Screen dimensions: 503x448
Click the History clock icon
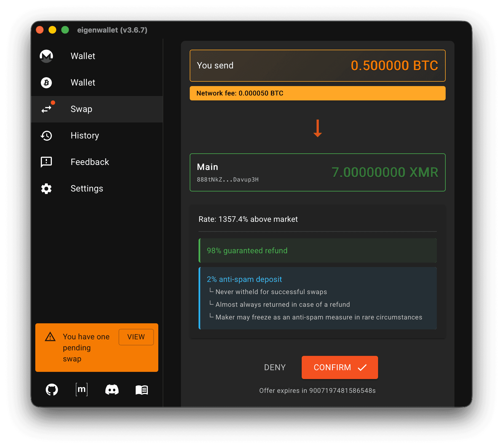(x=46, y=135)
